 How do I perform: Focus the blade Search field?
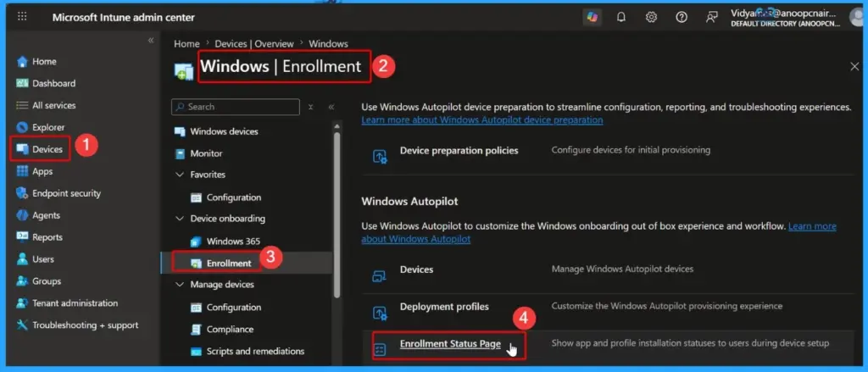[x=236, y=107]
